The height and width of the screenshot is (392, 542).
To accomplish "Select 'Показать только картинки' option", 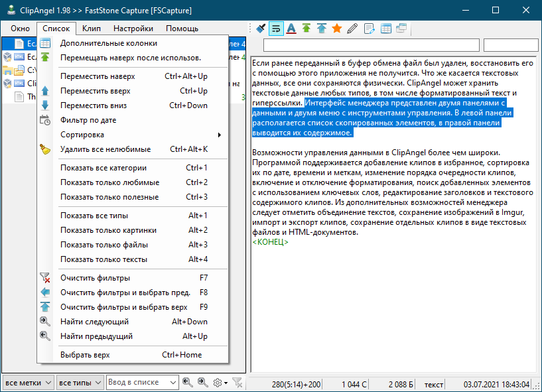I will 133,230.
